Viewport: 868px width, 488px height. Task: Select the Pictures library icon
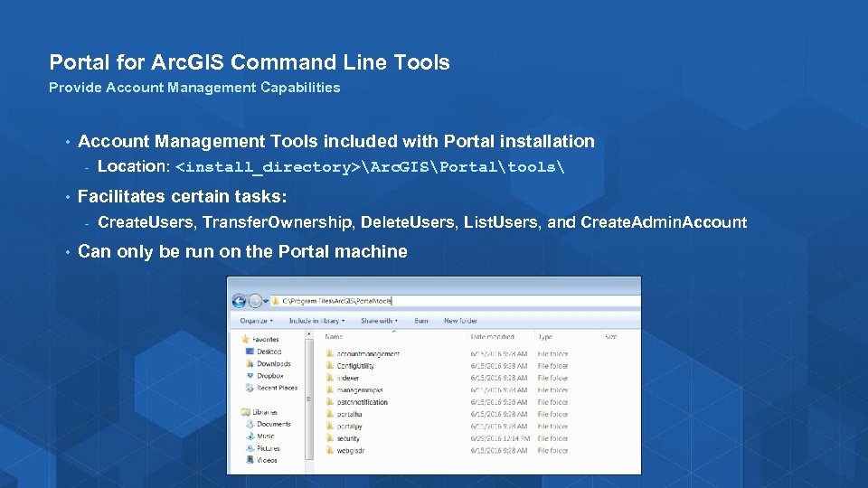click(x=250, y=448)
